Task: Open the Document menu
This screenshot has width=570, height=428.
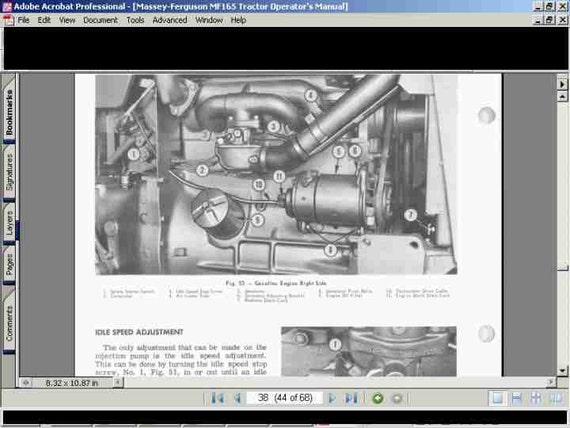Action: pyautogui.click(x=100, y=20)
